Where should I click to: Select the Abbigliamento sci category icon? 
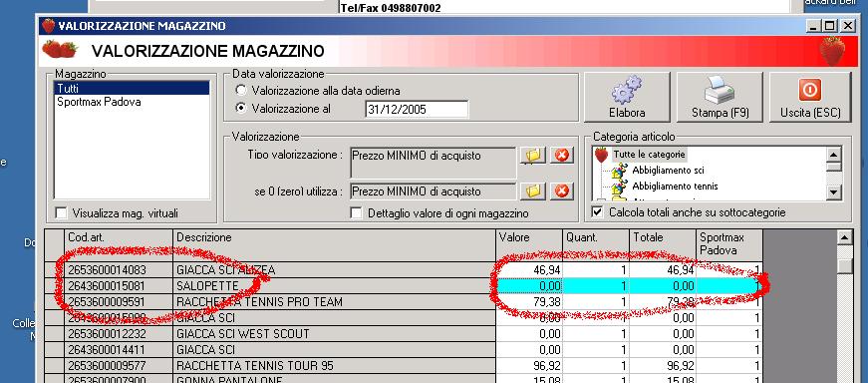pyautogui.click(x=619, y=171)
